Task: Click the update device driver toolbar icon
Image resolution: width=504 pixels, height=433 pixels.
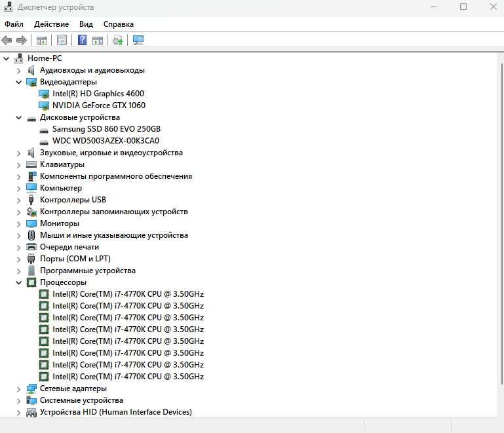Action: (117, 41)
